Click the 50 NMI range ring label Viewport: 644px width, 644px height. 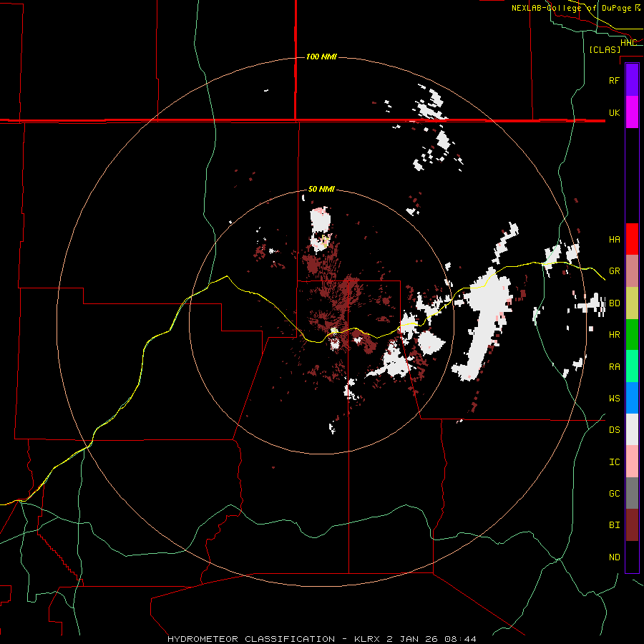[321, 189]
